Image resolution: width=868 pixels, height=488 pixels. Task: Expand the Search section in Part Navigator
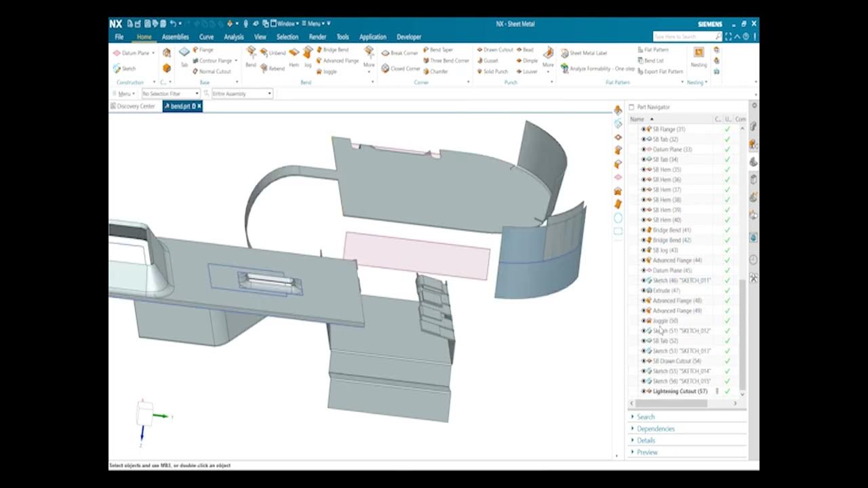[646, 417]
